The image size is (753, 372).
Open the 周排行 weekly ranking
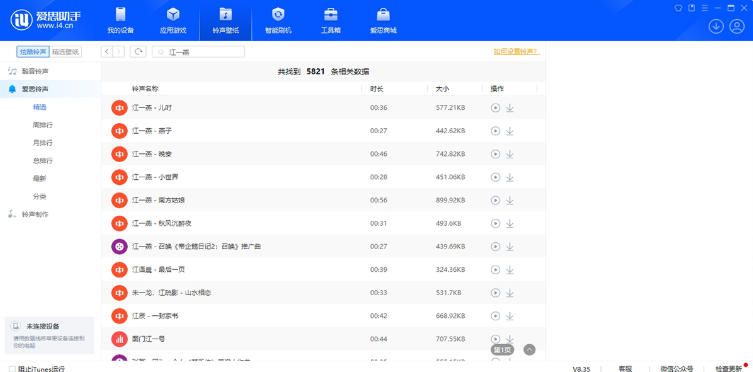pos(42,125)
